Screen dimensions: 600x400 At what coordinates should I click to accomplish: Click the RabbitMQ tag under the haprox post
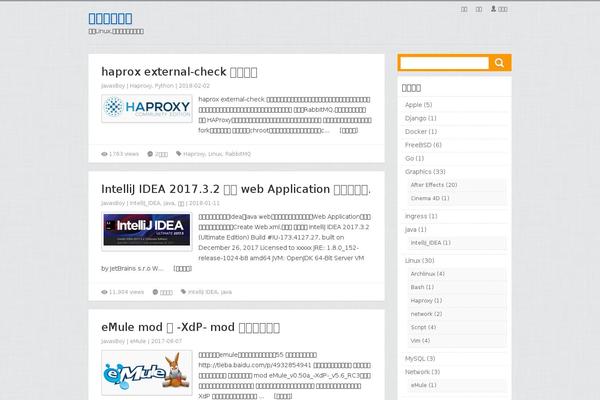[238, 154]
